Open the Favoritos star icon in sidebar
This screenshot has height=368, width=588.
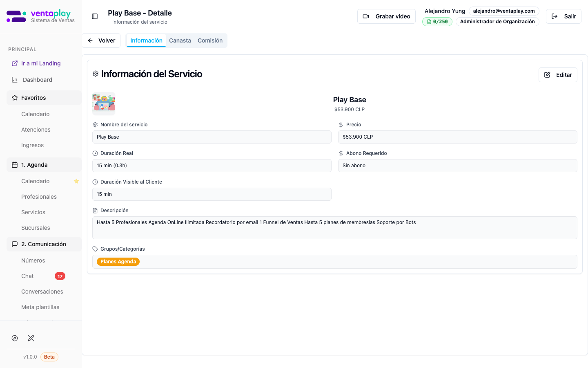click(x=14, y=98)
